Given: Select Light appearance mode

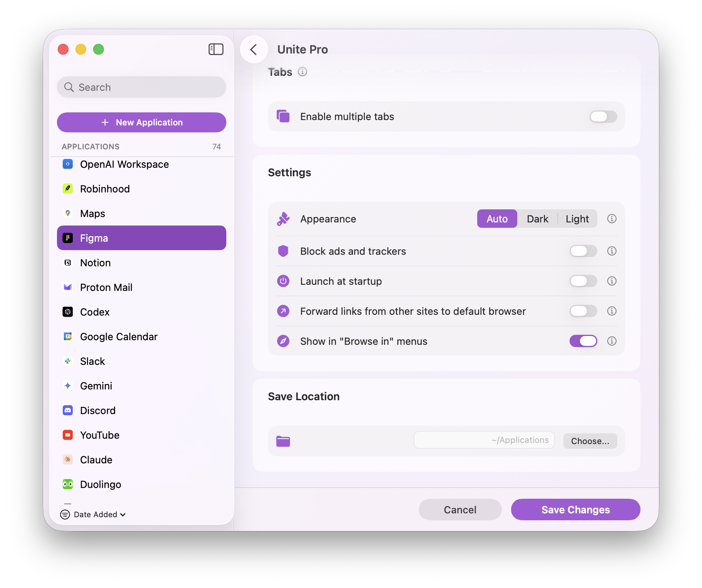Looking at the screenshot, I should pos(577,219).
